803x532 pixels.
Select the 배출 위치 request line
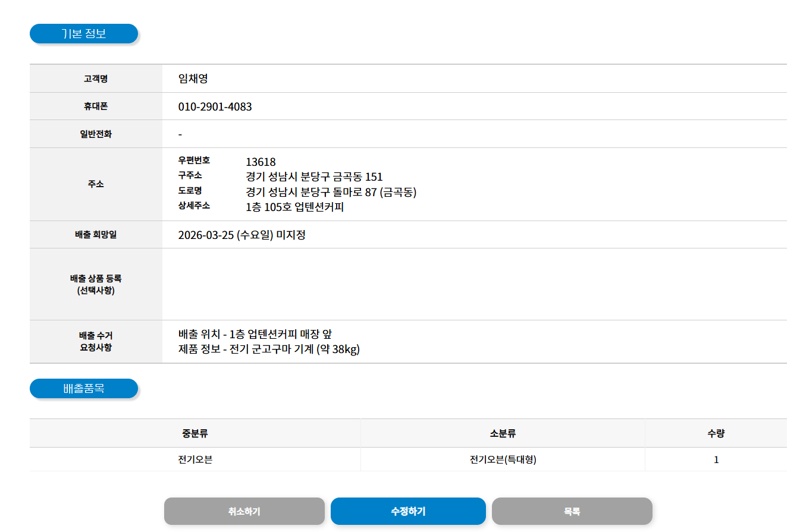coord(259,334)
